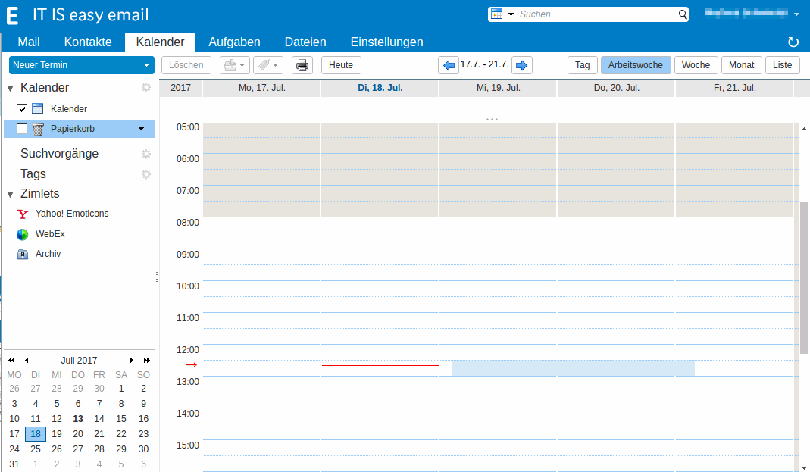Switch to Monat view
Viewport: 810px width, 472px height.
tap(741, 65)
